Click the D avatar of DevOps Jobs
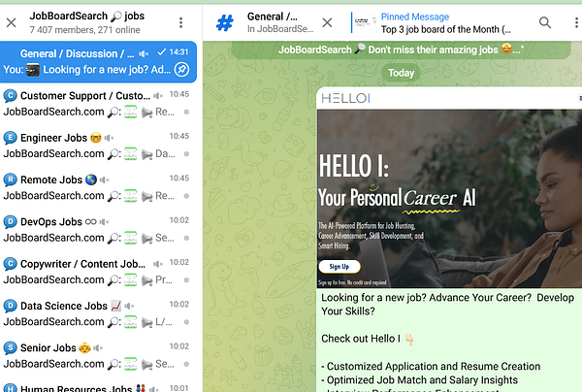The image size is (582, 392). click(10, 221)
